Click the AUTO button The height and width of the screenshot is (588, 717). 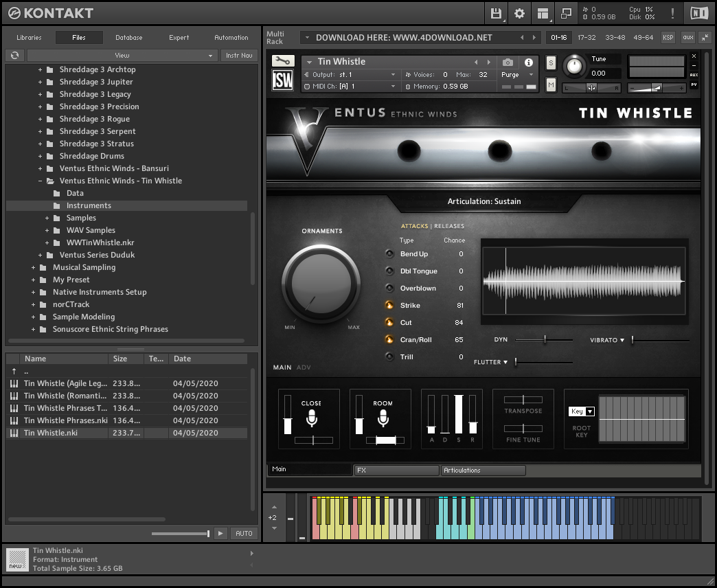click(x=244, y=533)
